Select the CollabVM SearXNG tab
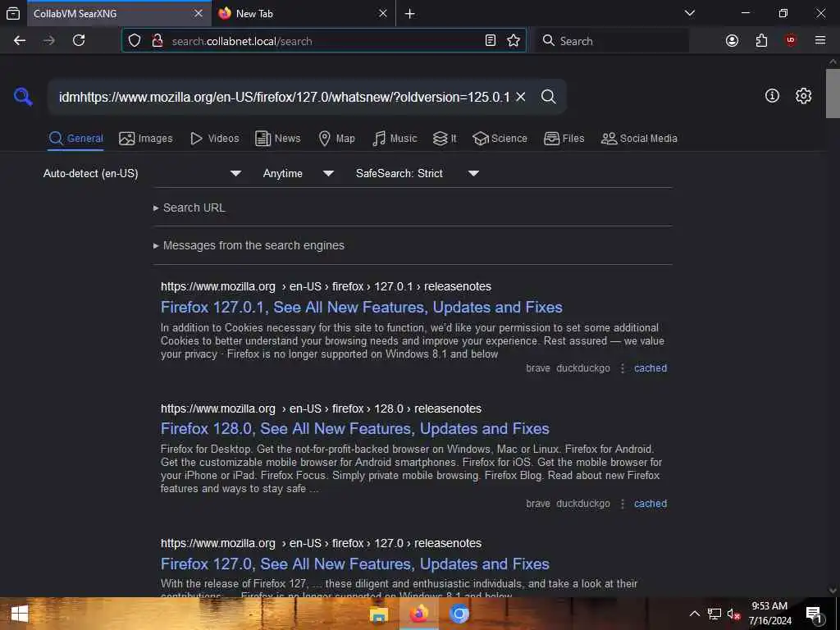The width and height of the screenshot is (840, 630). (x=119, y=13)
